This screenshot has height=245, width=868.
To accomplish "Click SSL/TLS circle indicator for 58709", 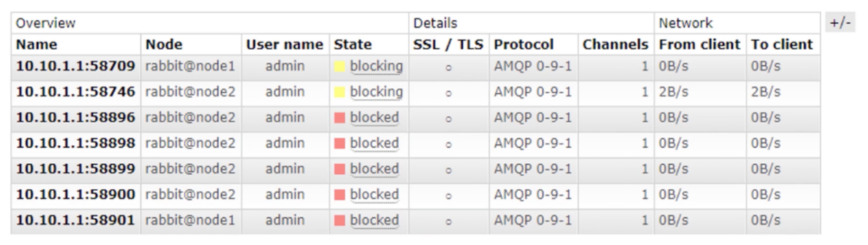I will tap(448, 68).
